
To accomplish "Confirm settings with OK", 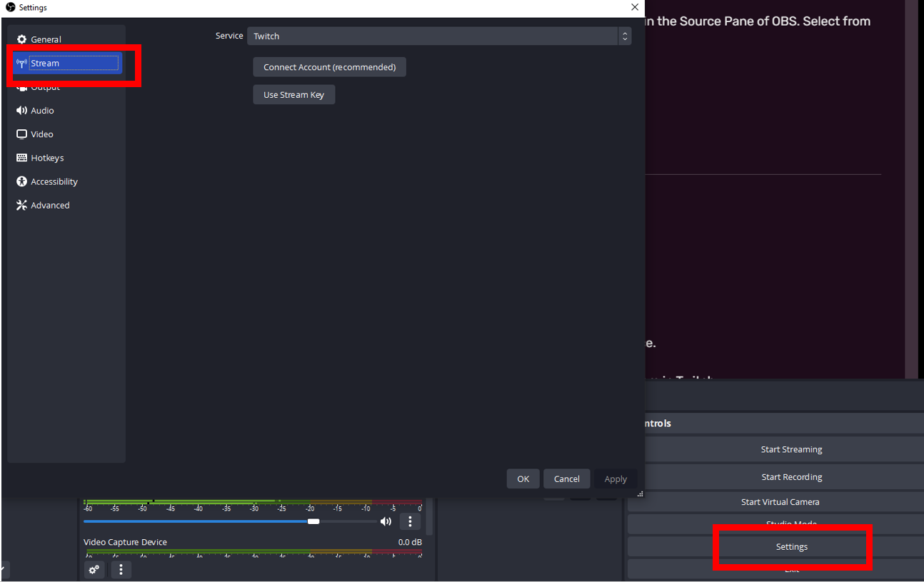I will [523, 478].
